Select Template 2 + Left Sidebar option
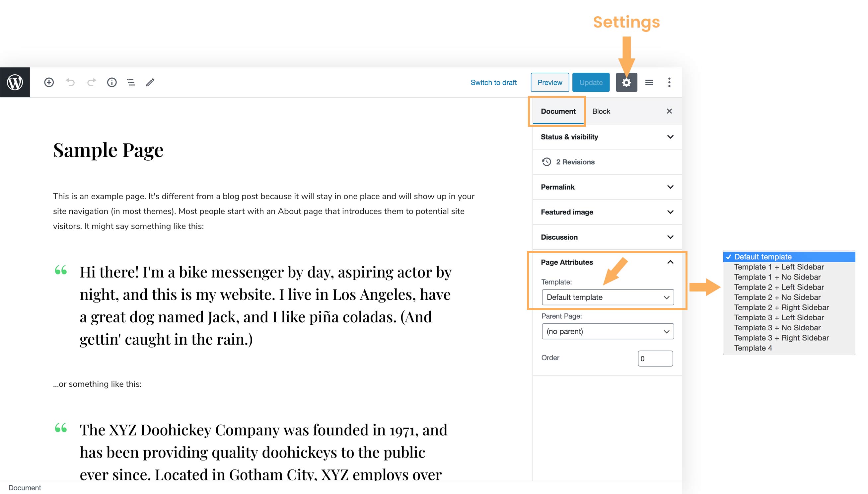Viewport: 868px width, 494px height. click(778, 287)
